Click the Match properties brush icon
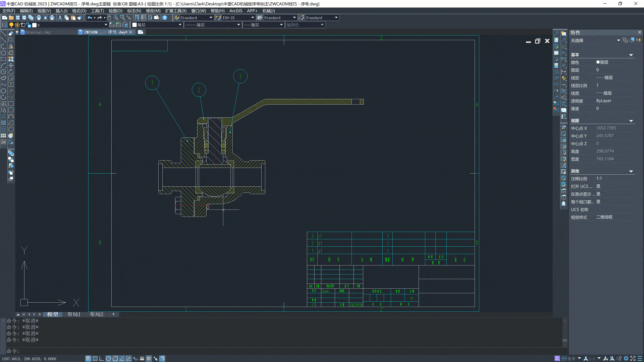The height and width of the screenshot is (362, 644). [x=79, y=18]
